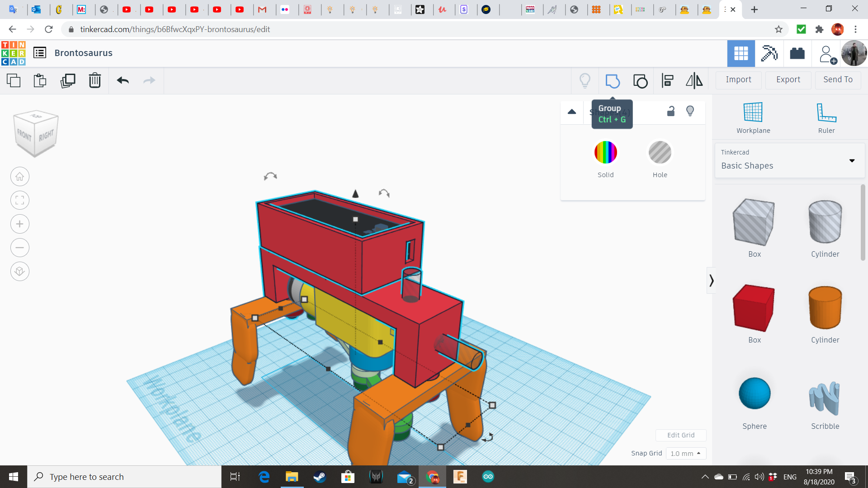Select the red Box shape thumbnail

coord(754,308)
